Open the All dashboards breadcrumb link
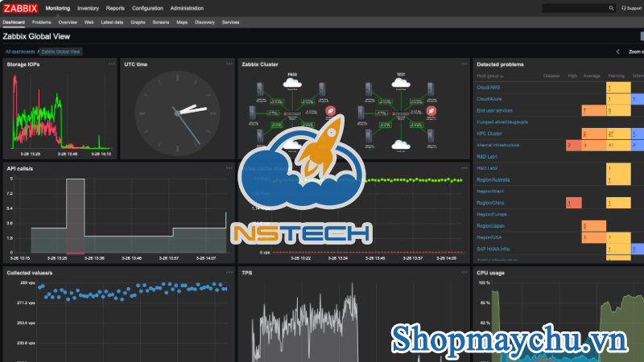 tap(19, 51)
